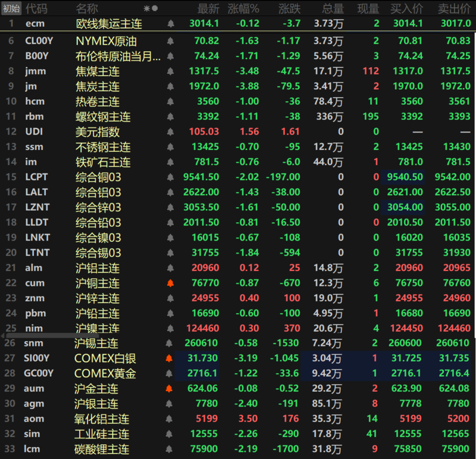Click the bell icon for 沪铅主连
This screenshot has width=476, height=459.
click(170, 313)
